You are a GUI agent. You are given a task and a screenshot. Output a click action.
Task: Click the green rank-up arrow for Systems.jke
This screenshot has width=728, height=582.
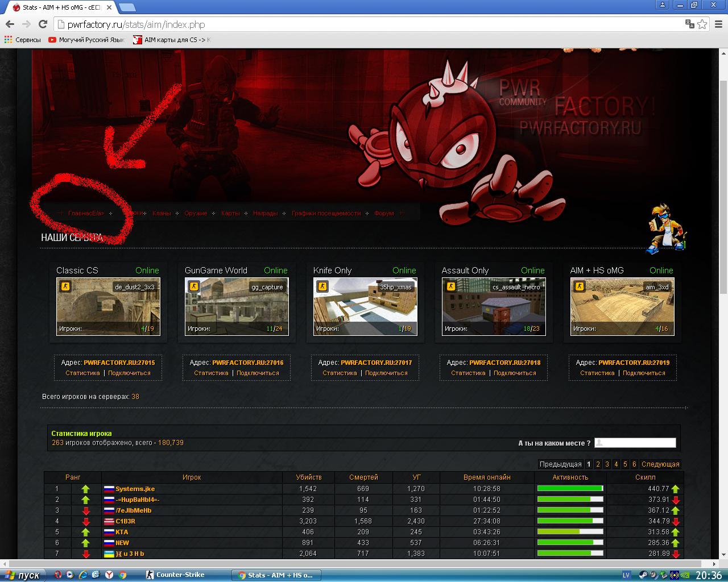point(85,489)
